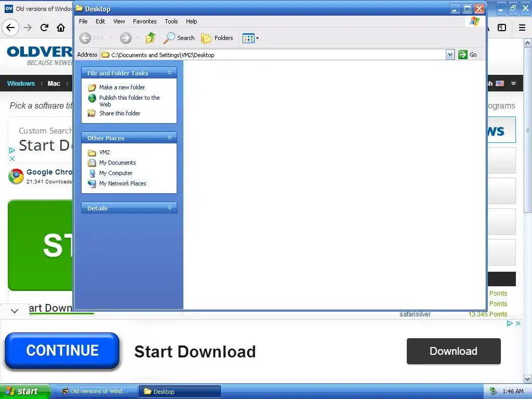Open the Forward history dropdown arrow
Image resolution: width=532 pixels, height=399 pixels.
coord(138,38)
